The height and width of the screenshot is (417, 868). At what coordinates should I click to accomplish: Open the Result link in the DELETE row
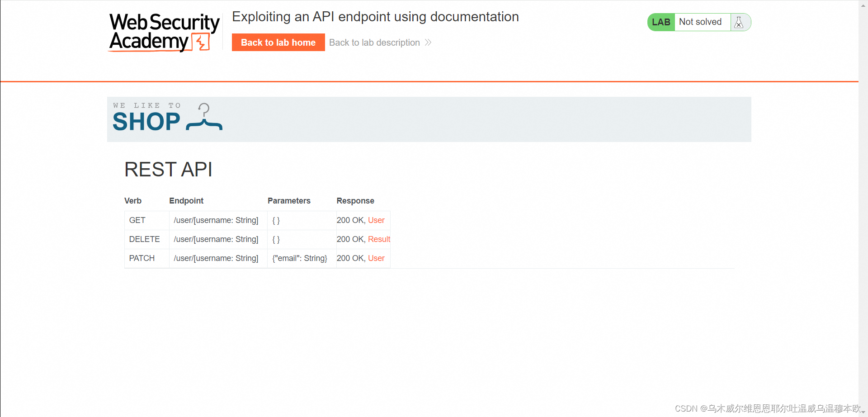coord(379,239)
